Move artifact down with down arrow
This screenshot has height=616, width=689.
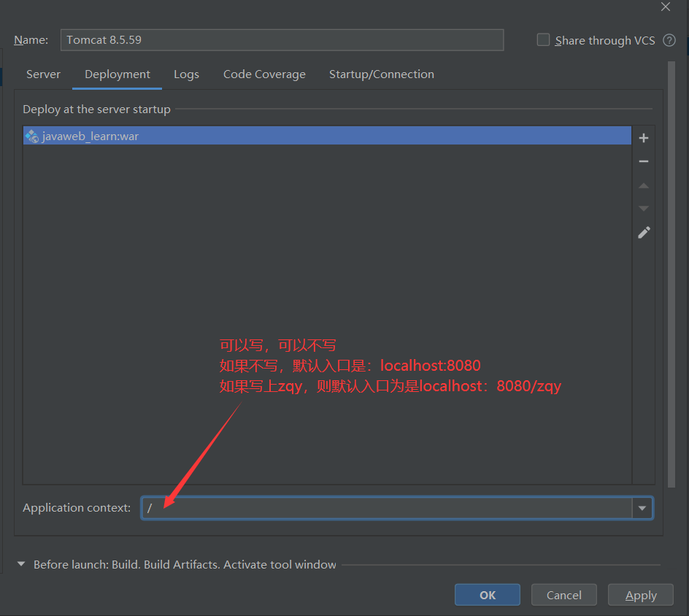[x=643, y=209]
